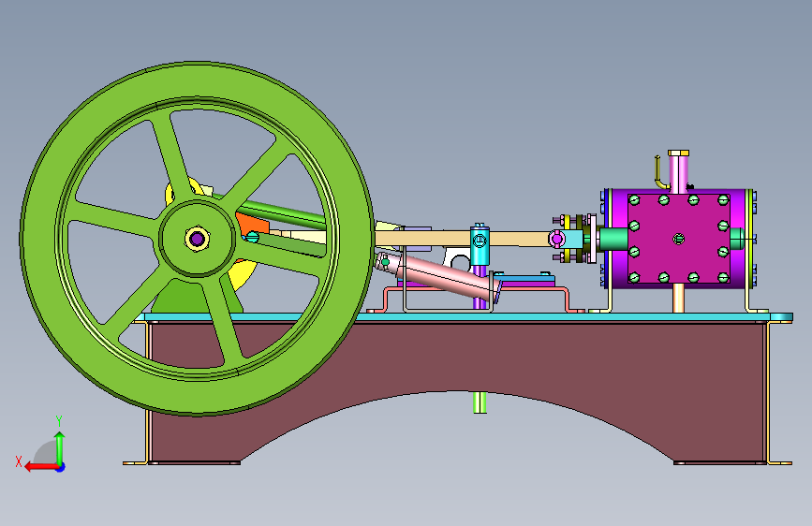Select the center screw on the magenta cover

coord(679,239)
